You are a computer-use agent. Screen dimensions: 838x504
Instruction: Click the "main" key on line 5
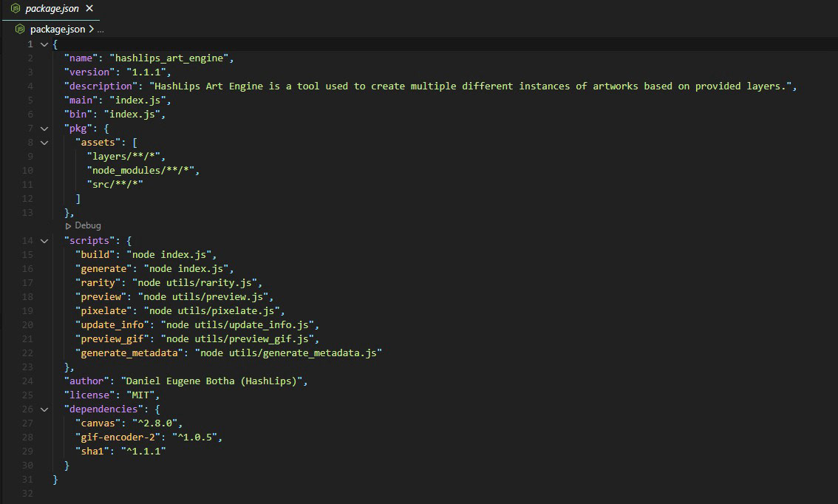(81, 101)
